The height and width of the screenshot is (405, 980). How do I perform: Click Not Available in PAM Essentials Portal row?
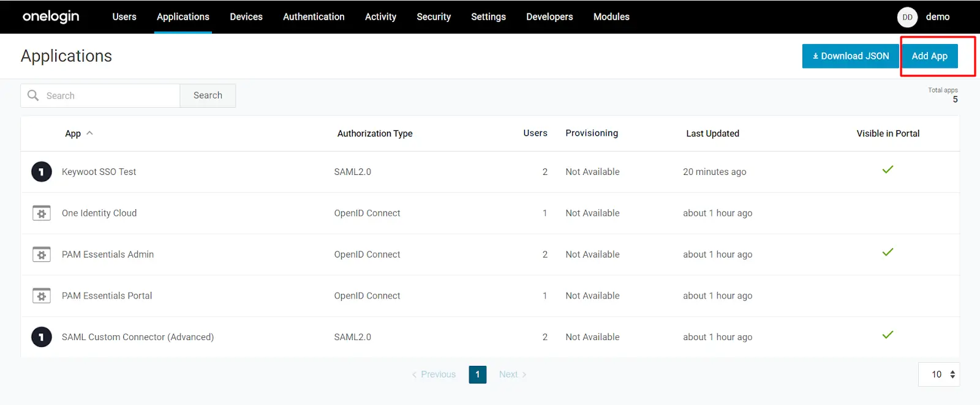tap(592, 295)
